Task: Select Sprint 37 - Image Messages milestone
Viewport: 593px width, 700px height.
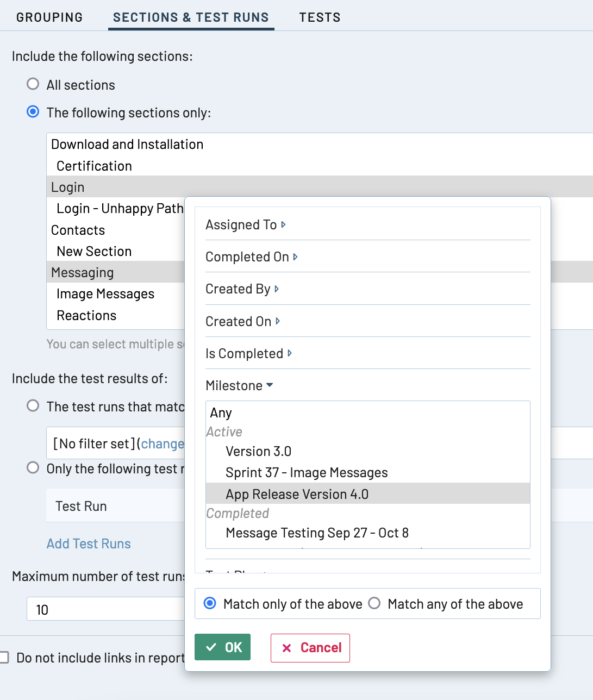Action: 307,473
